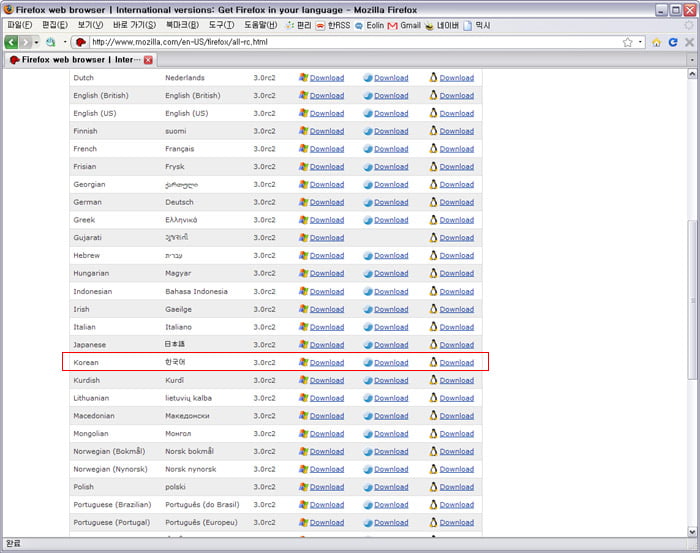Open the 파일(F) menu
Viewport: 700px width, 553px height.
pos(20,25)
